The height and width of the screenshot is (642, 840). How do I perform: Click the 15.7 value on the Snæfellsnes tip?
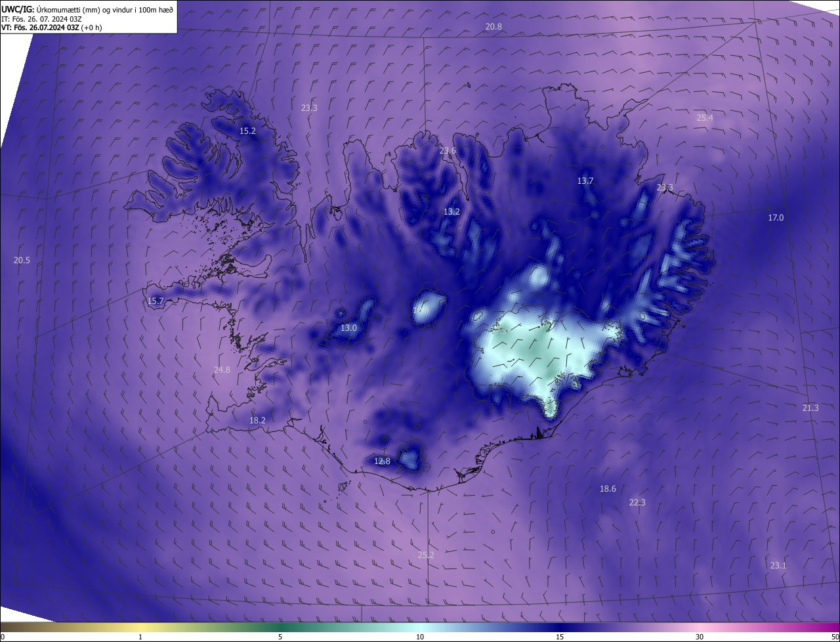click(156, 301)
